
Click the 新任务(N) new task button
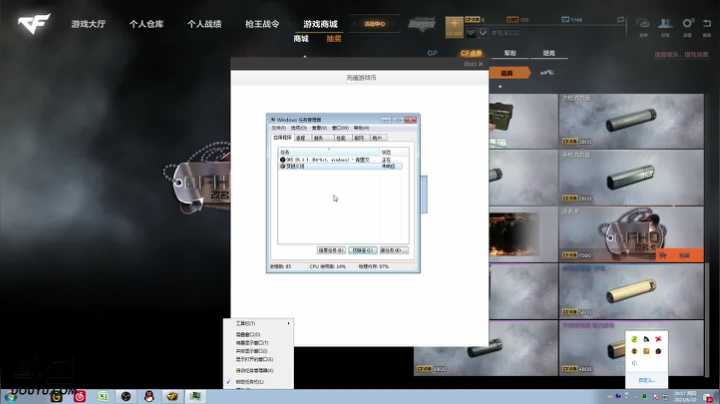394,250
